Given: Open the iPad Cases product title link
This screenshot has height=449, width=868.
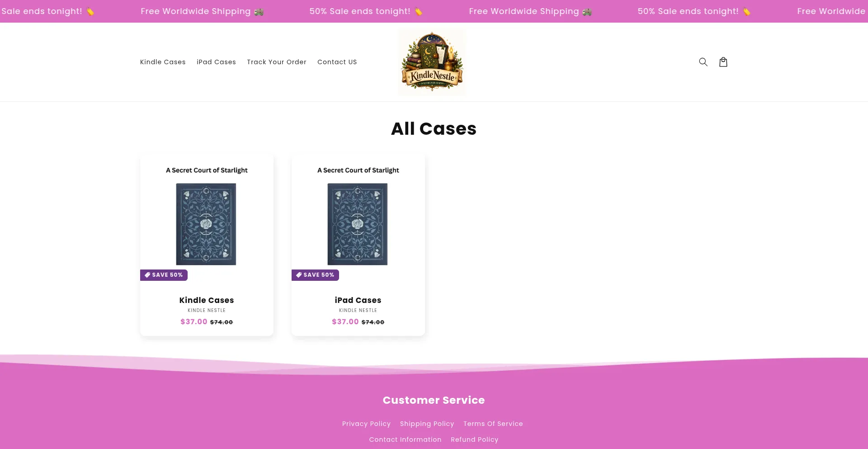Looking at the screenshot, I should point(358,300).
